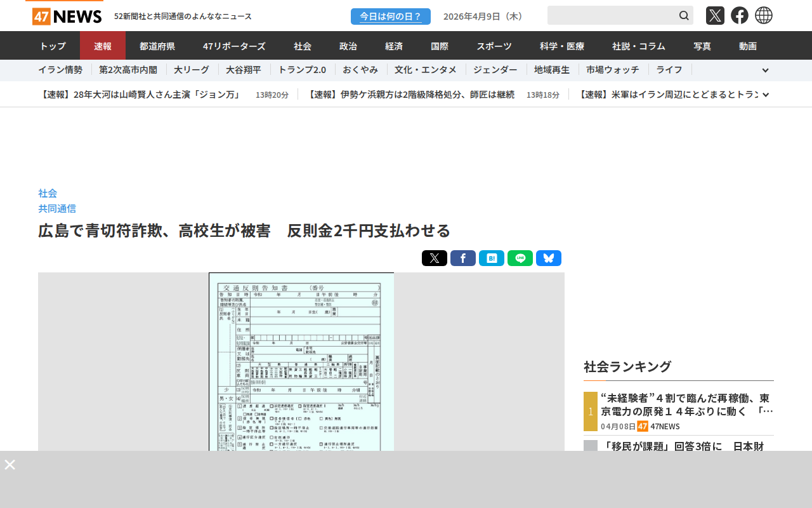Share article via Hatena Bookmark
This screenshot has height=508, width=812.
coord(492,258)
